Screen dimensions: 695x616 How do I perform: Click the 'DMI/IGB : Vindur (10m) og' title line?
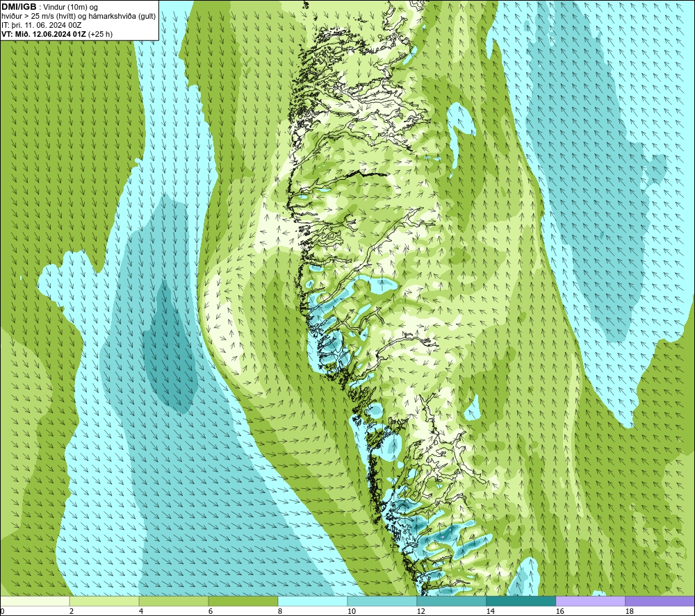tap(49, 7)
